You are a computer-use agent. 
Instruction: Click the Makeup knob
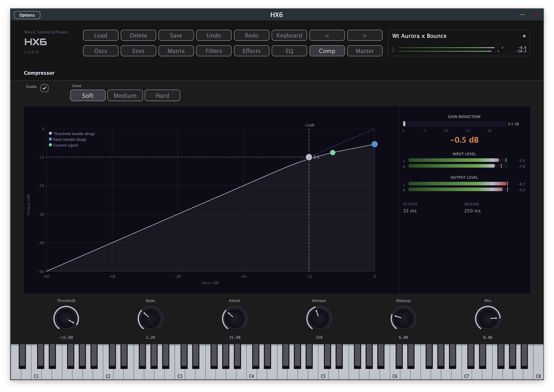pyautogui.click(x=403, y=318)
